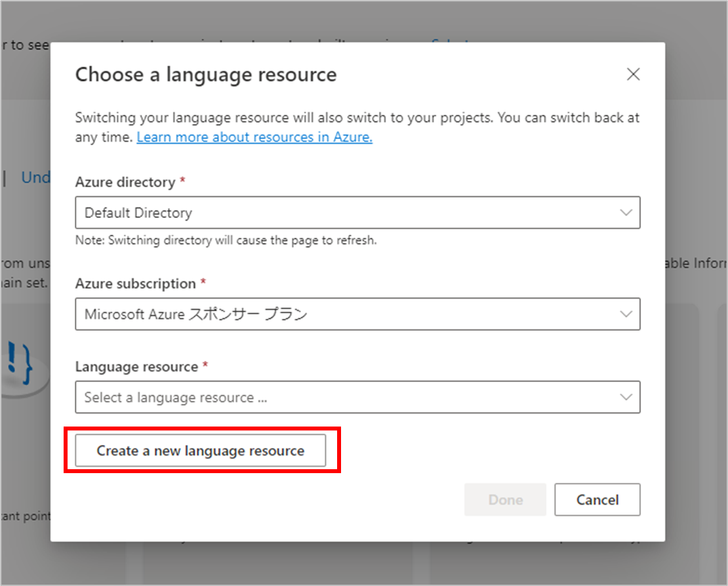Click the Azure directory dropdown chevron

click(x=626, y=213)
